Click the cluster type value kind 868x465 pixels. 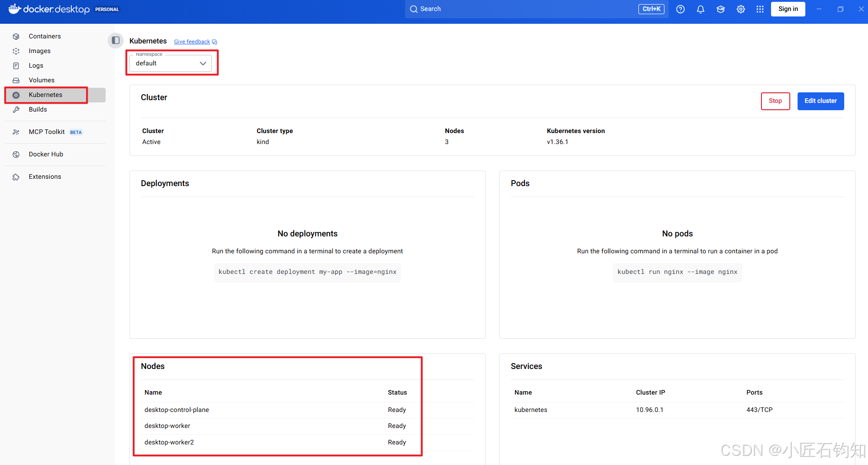click(x=263, y=142)
